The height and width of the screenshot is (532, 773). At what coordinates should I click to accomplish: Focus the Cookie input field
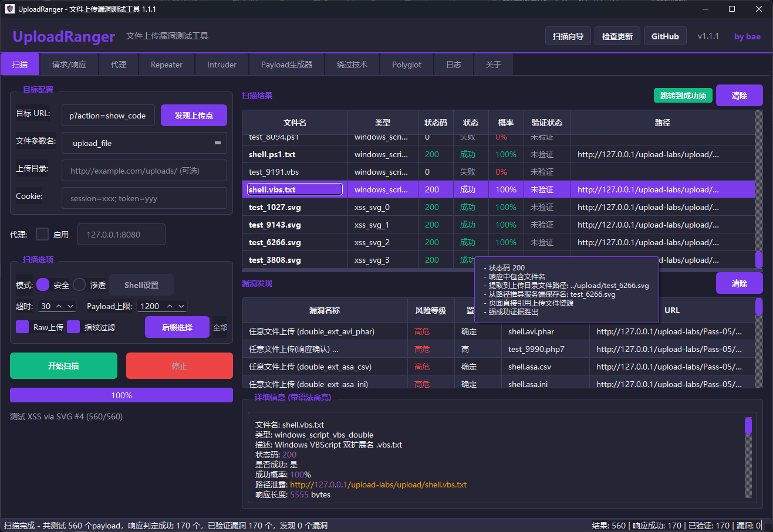(x=144, y=198)
